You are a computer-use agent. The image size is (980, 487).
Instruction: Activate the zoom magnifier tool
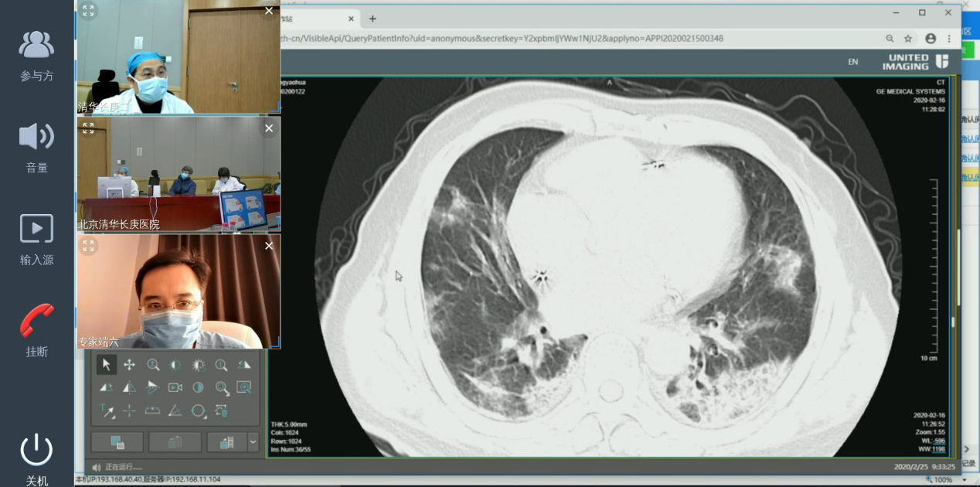(153, 365)
